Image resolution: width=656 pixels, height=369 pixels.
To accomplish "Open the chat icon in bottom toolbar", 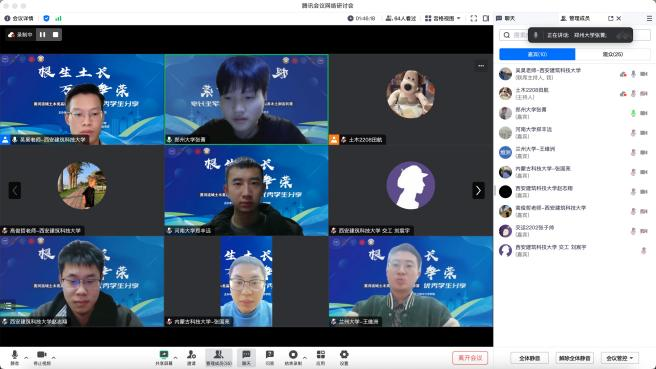I will click(246, 357).
